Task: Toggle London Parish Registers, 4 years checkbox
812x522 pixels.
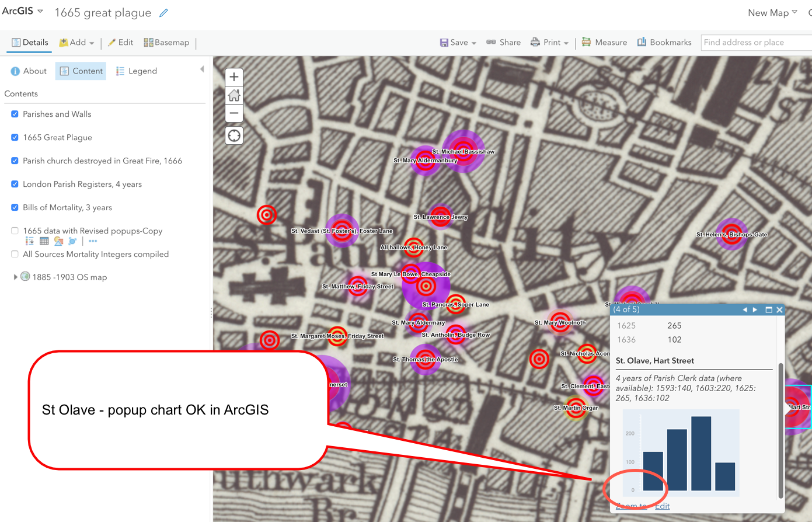Action: [15, 184]
